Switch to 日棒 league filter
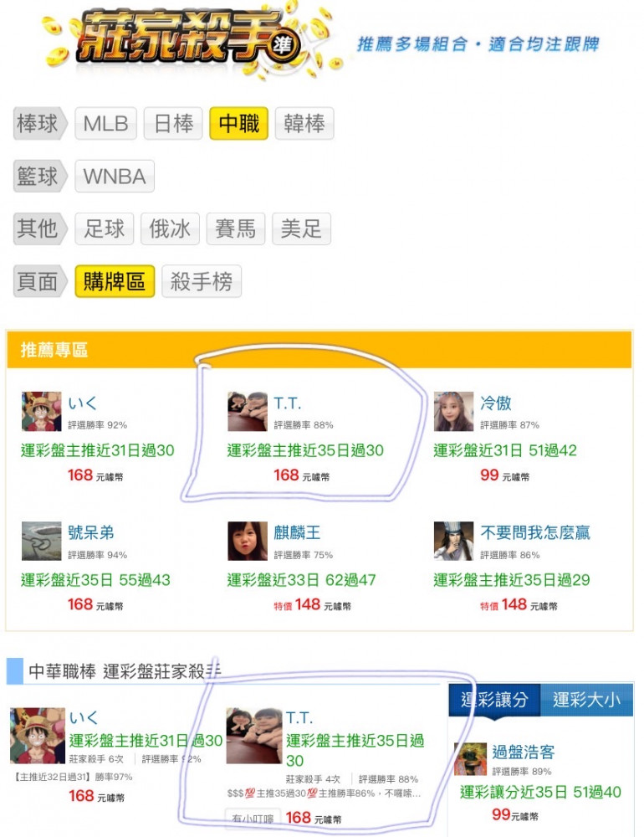The height and width of the screenshot is (837, 644). coord(173,124)
